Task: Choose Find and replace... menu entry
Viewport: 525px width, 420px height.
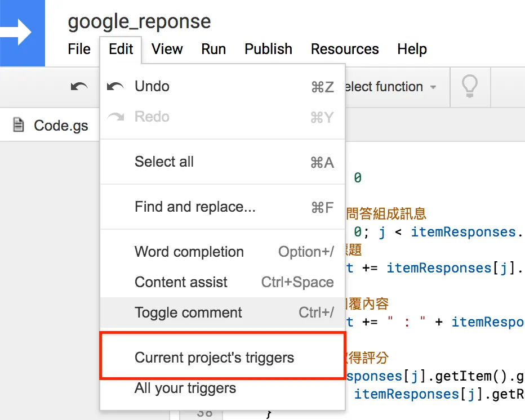Action: pyautogui.click(x=223, y=207)
